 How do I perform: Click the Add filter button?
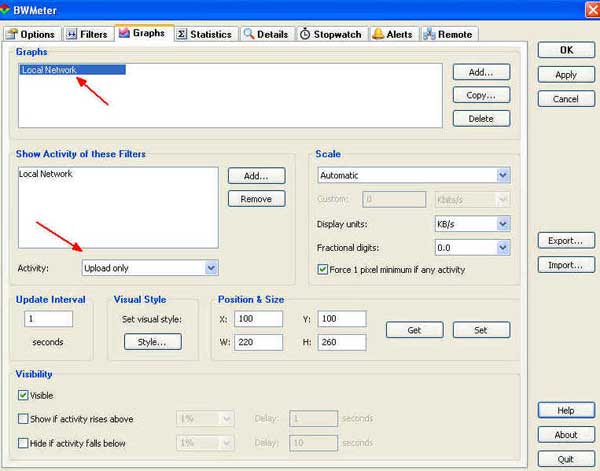(x=256, y=176)
